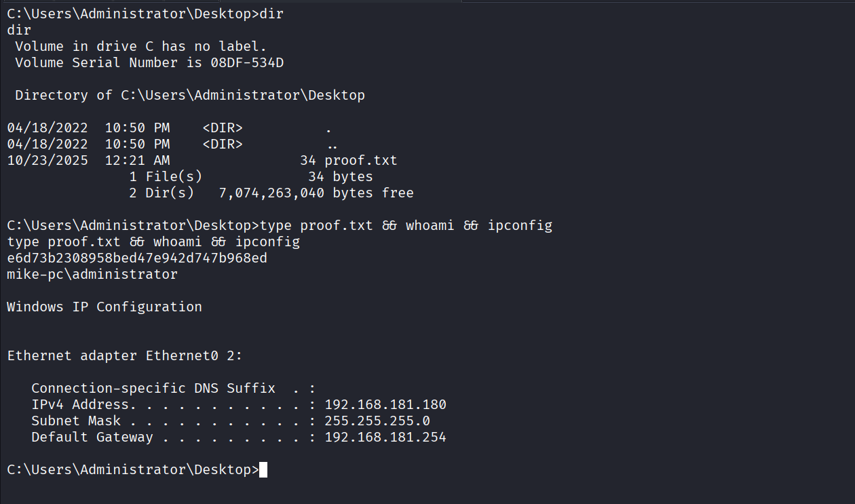Click the blinking cursor at the final prompt
The width and height of the screenshot is (855, 504).
point(263,470)
